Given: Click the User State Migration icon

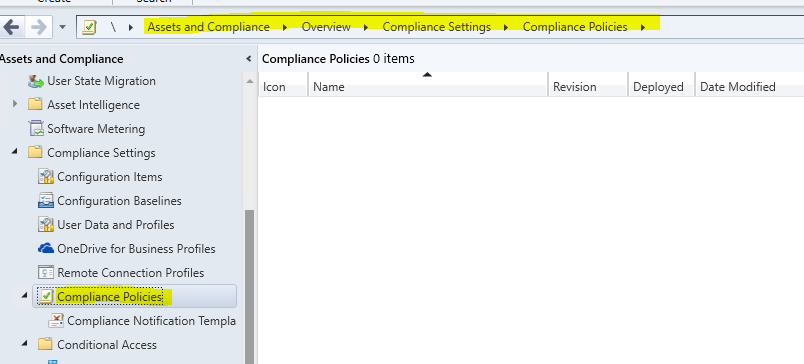Looking at the screenshot, I should tap(36, 81).
